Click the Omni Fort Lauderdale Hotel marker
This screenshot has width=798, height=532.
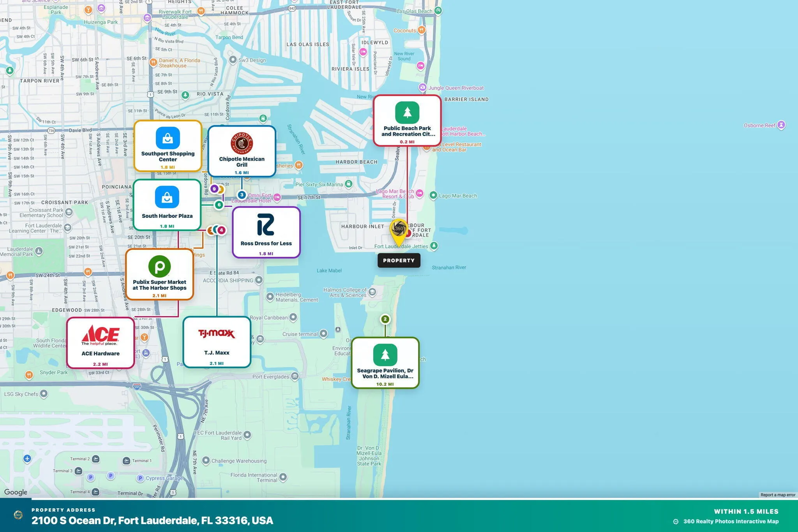(x=277, y=197)
